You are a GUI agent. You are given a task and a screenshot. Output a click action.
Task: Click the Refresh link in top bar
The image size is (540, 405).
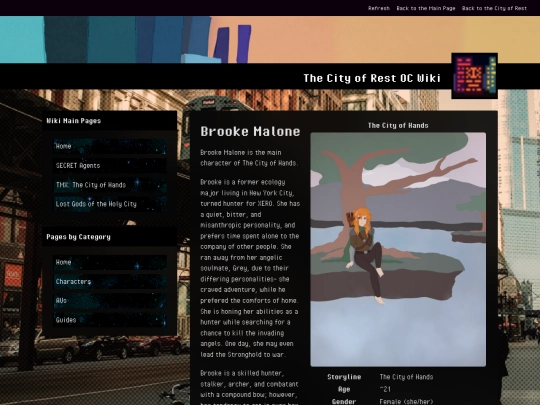(378, 8)
